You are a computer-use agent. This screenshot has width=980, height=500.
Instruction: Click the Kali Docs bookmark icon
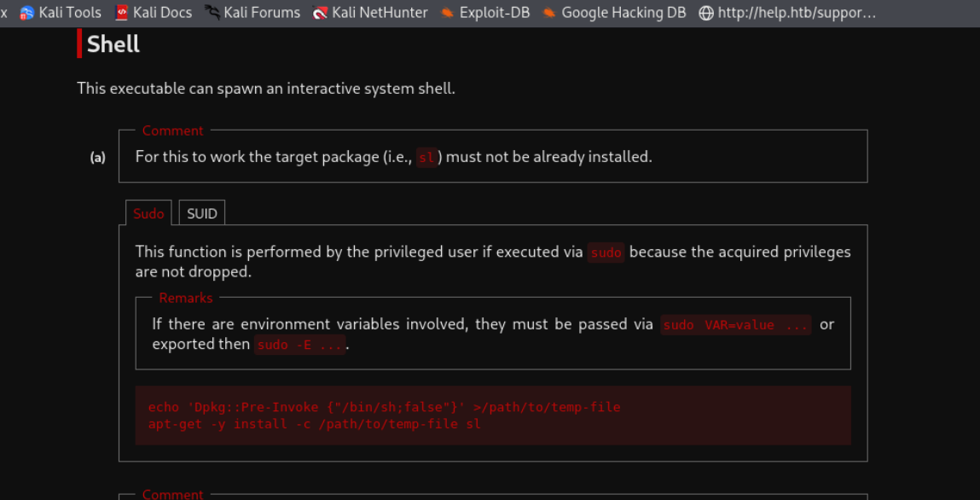122,13
